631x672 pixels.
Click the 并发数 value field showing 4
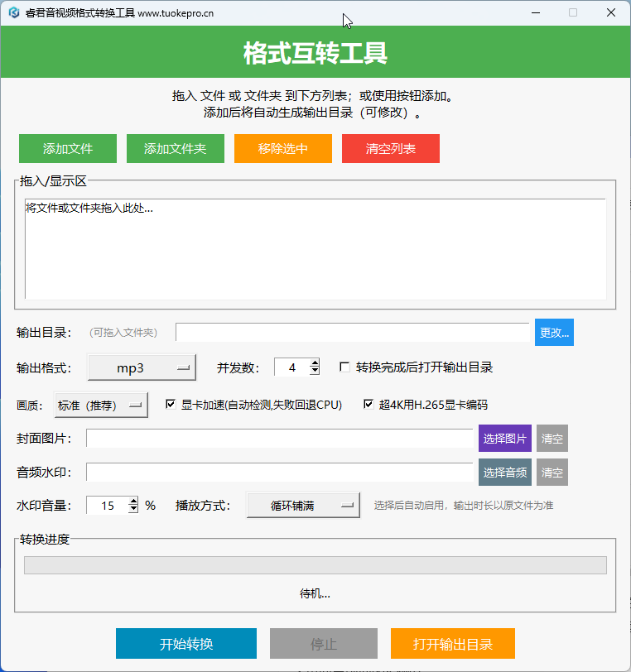pyautogui.click(x=292, y=367)
